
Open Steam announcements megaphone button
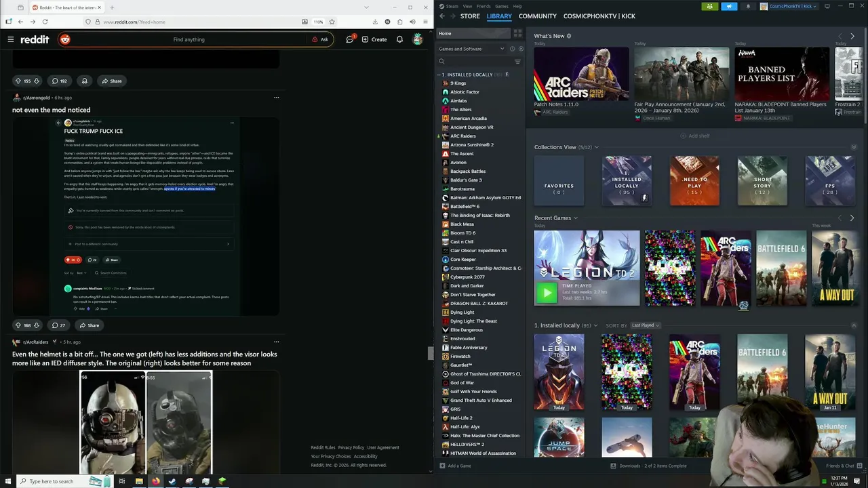click(x=729, y=6)
